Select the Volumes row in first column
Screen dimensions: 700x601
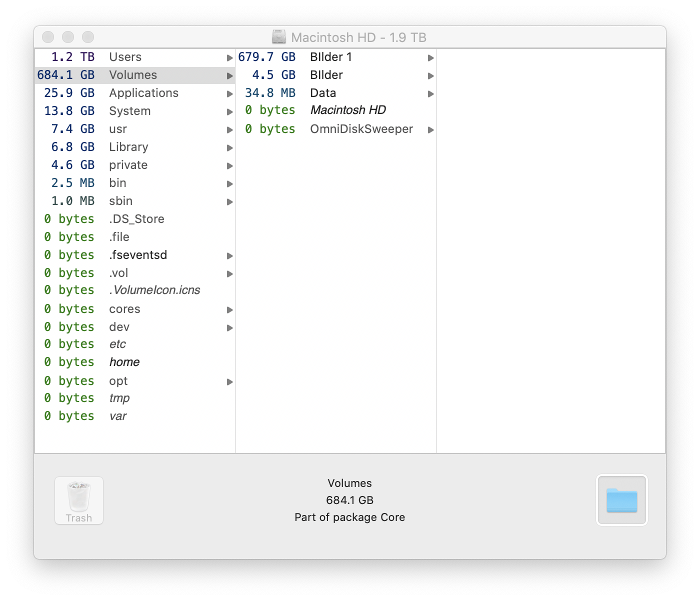pyautogui.click(x=135, y=75)
